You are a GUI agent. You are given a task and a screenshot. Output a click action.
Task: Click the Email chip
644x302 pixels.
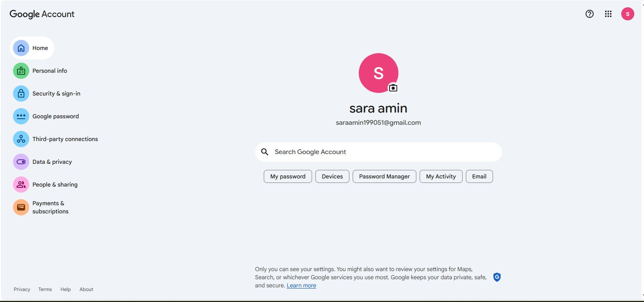click(479, 176)
